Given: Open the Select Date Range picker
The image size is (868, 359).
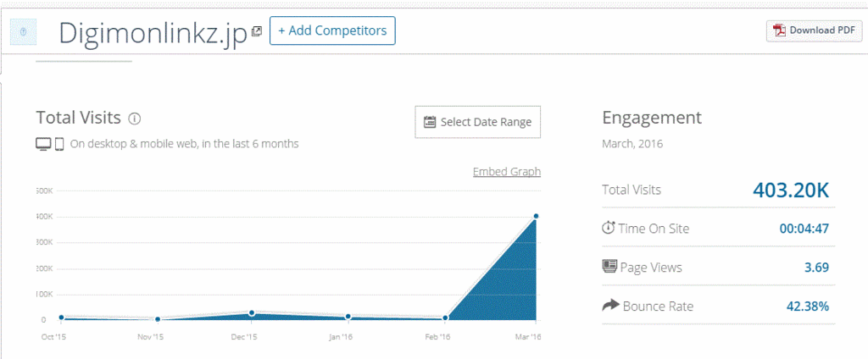Looking at the screenshot, I should coord(478,122).
